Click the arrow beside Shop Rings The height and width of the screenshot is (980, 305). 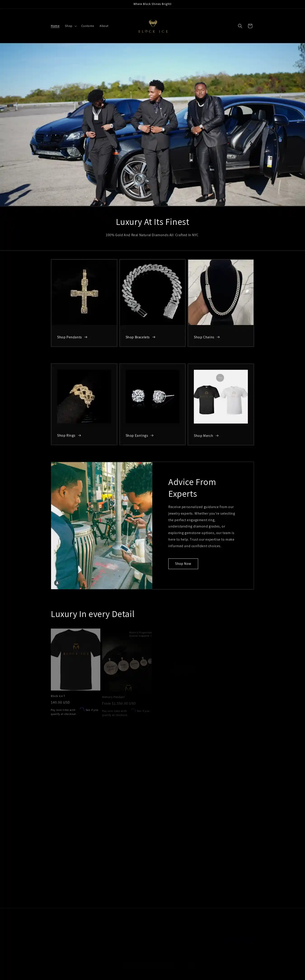[80, 435]
